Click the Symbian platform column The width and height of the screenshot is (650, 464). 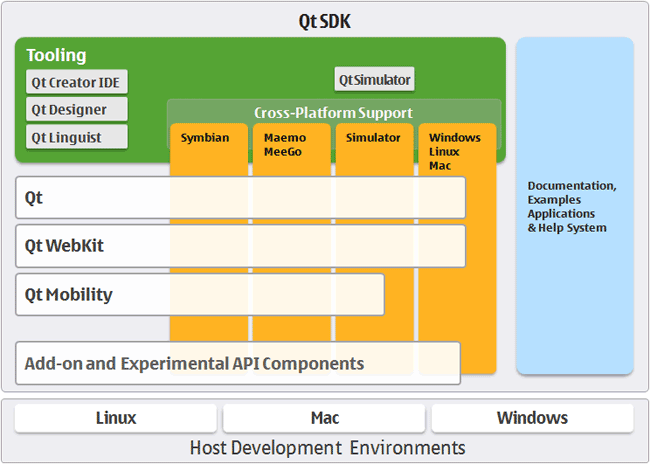click(x=208, y=138)
